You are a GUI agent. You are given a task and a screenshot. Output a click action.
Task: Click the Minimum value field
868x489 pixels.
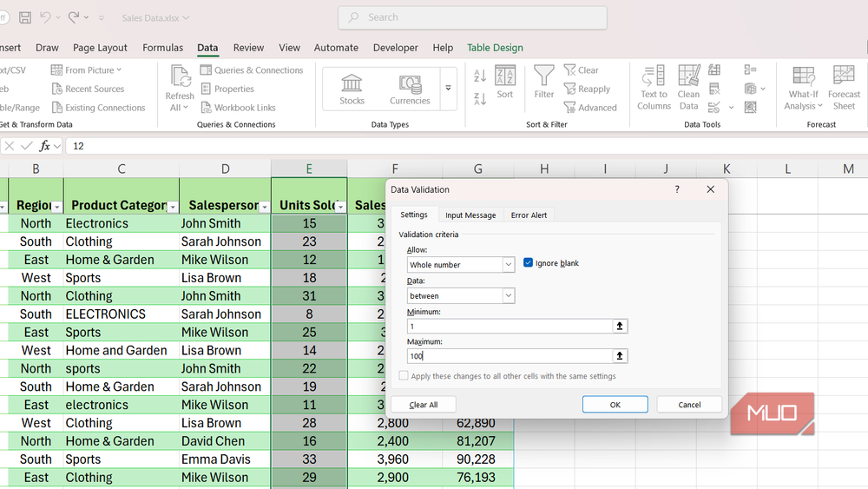coord(510,327)
